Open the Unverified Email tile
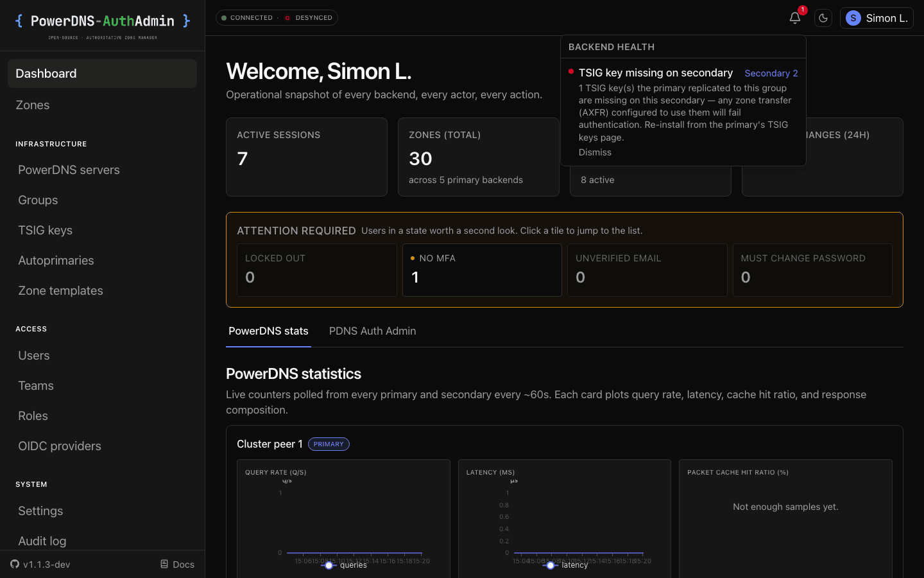924x578 pixels. [x=647, y=270]
